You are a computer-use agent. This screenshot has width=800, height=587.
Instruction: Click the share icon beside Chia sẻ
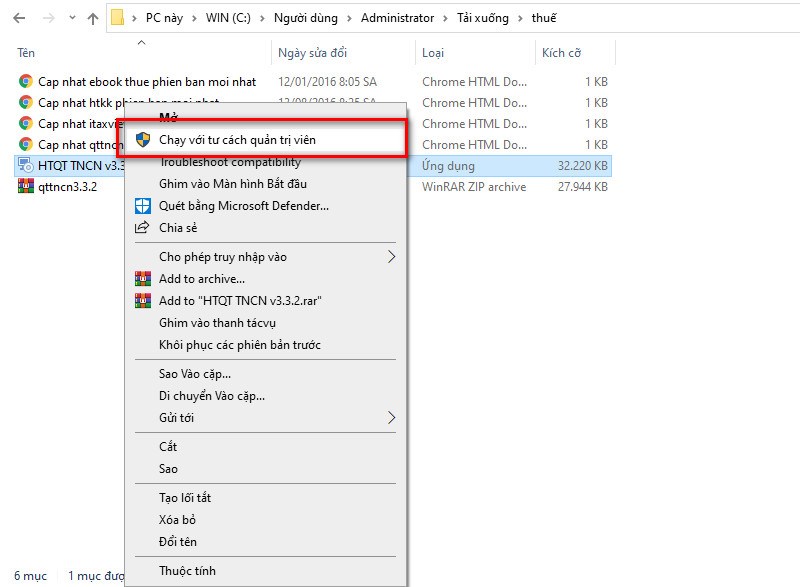[x=142, y=227]
